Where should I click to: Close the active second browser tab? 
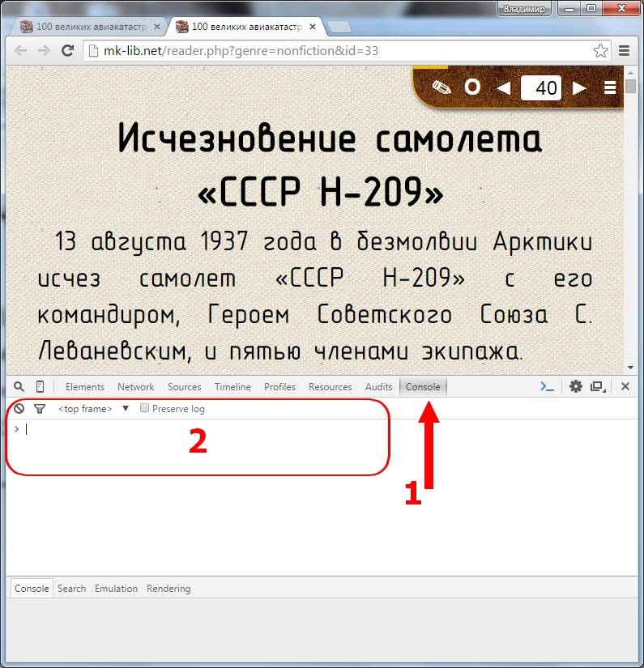point(313,27)
